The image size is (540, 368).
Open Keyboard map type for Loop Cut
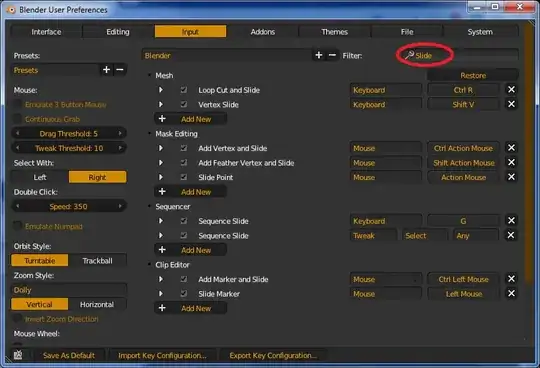pyautogui.click(x=385, y=90)
